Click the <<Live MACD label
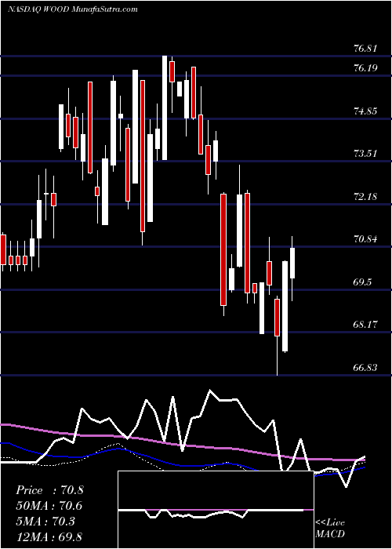Image resolution: width=392 pixels, height=549 pixels. click(330, 529)
